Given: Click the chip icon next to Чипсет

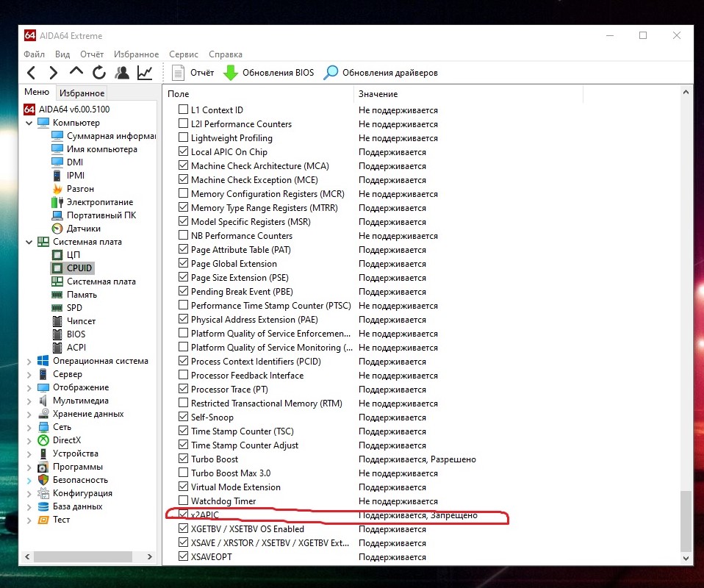Looking at the screenshot, I should click(57, 321).
